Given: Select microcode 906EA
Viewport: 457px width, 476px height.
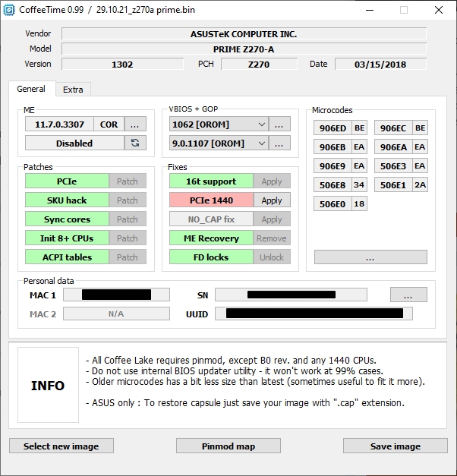Looking at the screenshot, I should pyautogui.click(x=393, y=147).
